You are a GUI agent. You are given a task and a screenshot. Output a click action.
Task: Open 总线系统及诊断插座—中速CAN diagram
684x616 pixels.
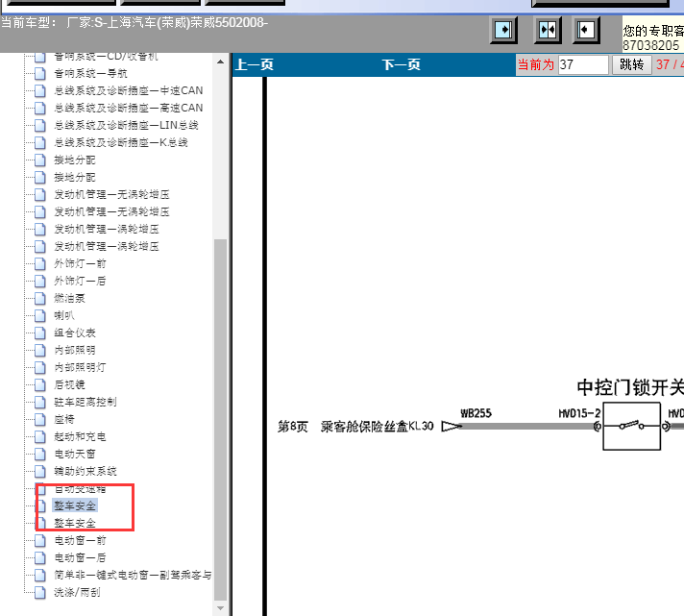coord(129,90)
